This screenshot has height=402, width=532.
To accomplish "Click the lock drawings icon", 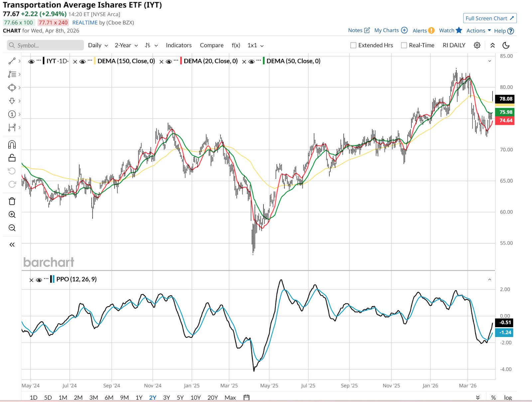I will (x=12, y=158).
